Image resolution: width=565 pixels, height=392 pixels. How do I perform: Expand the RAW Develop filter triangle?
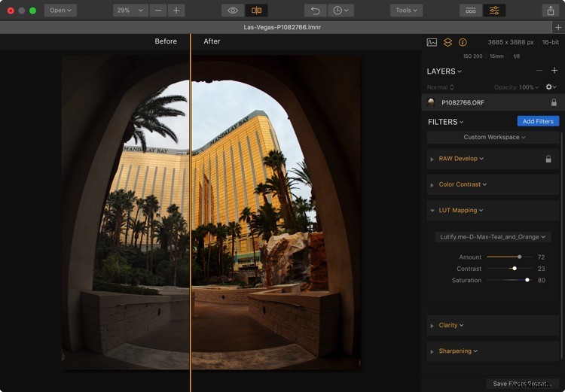coord(432,159)
